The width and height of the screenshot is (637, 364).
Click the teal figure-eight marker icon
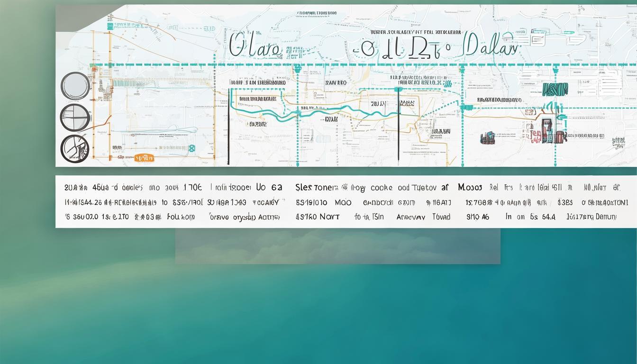coord(191,148)
